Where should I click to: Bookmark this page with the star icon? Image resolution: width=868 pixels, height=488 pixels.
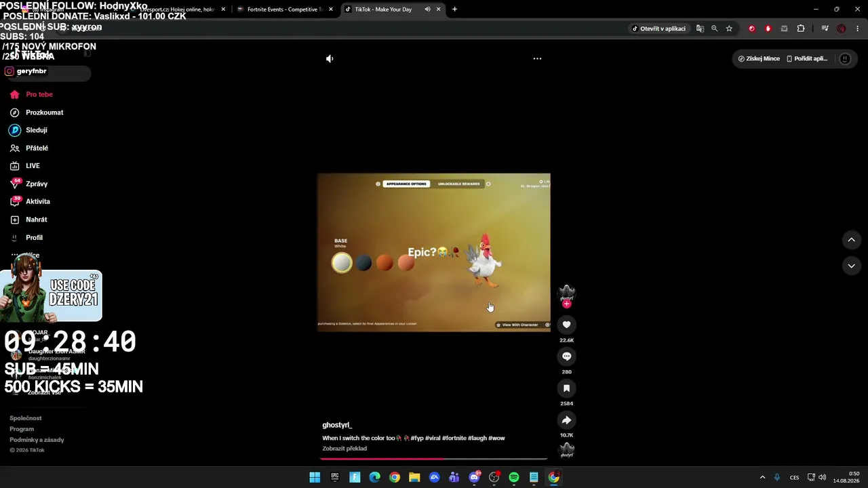(729, 28)
